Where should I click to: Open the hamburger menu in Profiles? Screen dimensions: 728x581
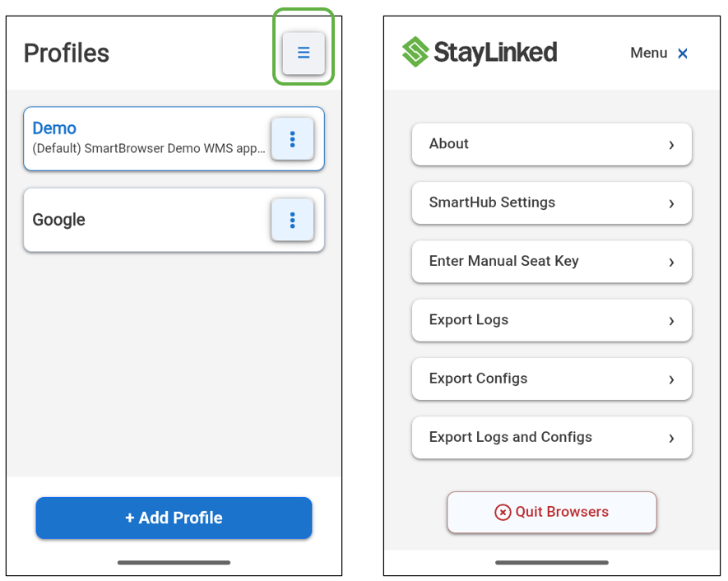pyautogui.click(x=304, y=53)
